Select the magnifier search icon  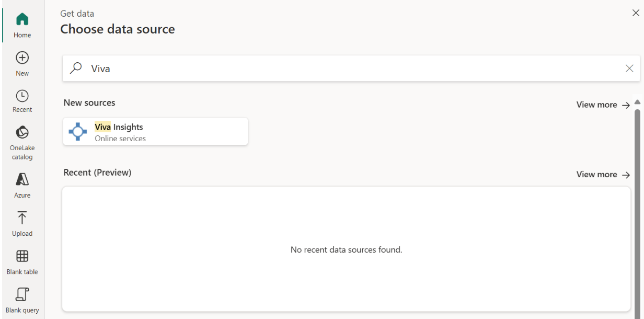(x=76, y=68)
